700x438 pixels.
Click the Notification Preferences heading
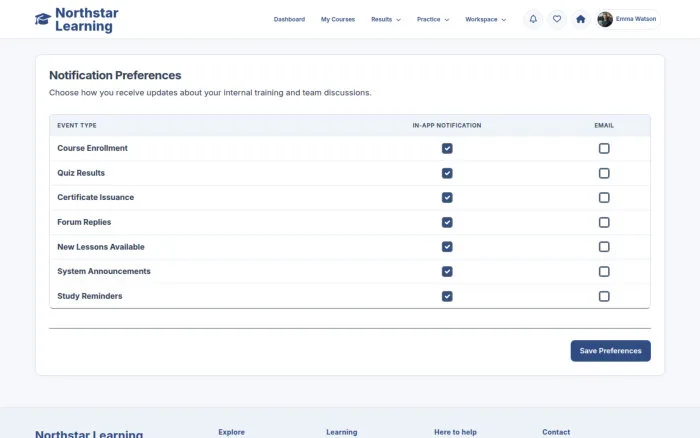click(115, 75)
